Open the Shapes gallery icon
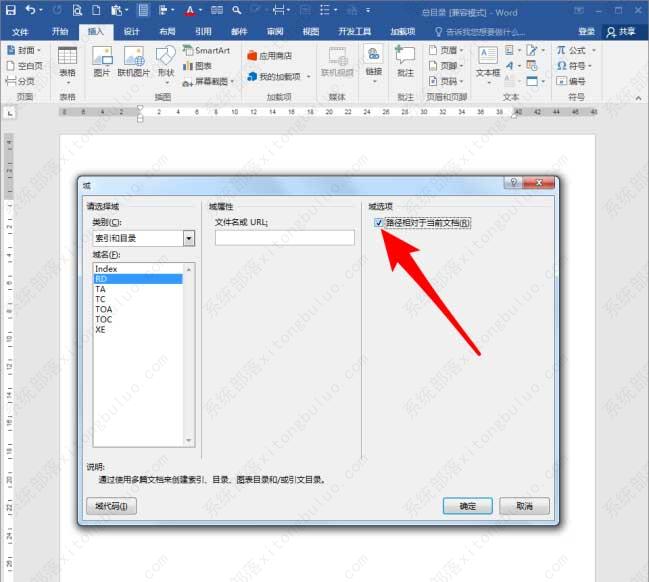 (x=165, y=60)
